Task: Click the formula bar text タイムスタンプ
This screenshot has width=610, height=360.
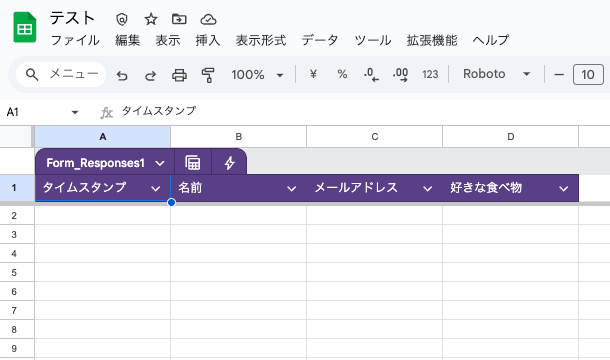Action: (x=159, y=111)
